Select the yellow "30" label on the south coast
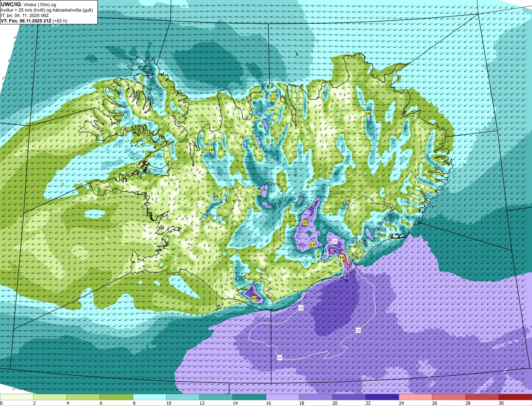Image resolution: width=532 pixels, height=406 pixels. click(254, 298)
